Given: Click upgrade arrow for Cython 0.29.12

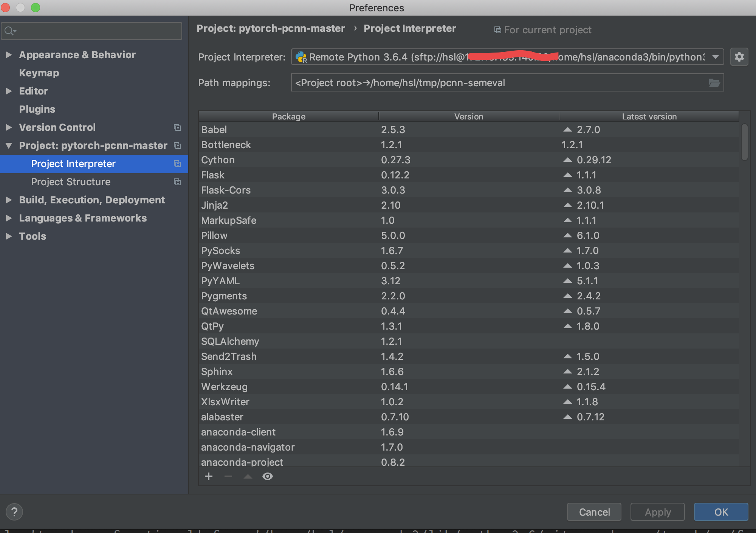Looking at the screenshot, I should point(567,160).
